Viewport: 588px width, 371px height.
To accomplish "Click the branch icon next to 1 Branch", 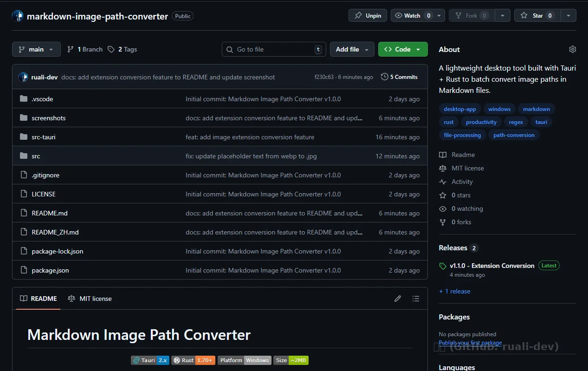I will (70, 49).
